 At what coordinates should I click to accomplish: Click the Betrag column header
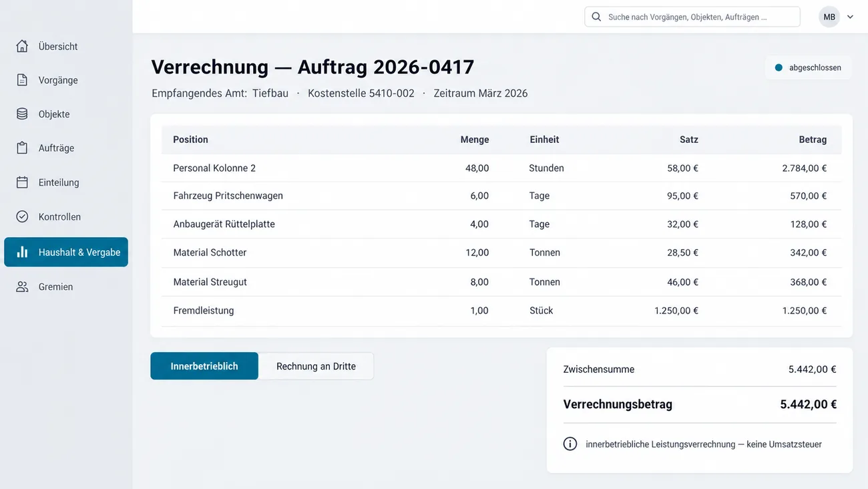813,140
